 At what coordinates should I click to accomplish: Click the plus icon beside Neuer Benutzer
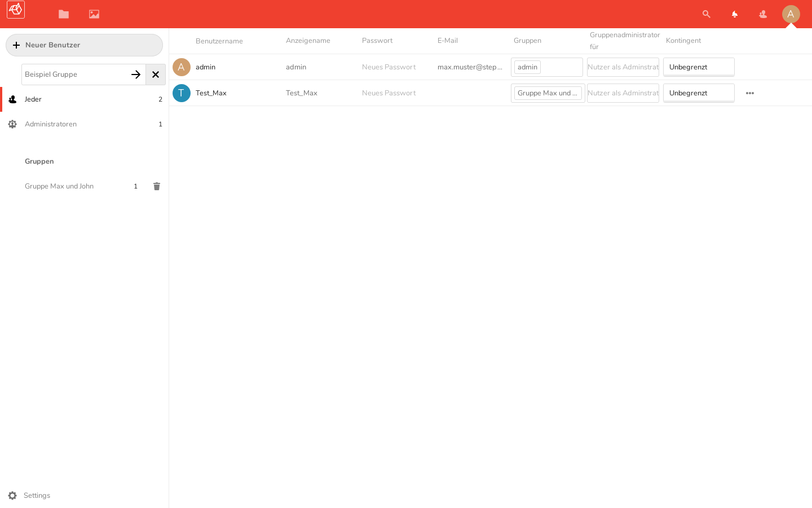pos(16,45)
